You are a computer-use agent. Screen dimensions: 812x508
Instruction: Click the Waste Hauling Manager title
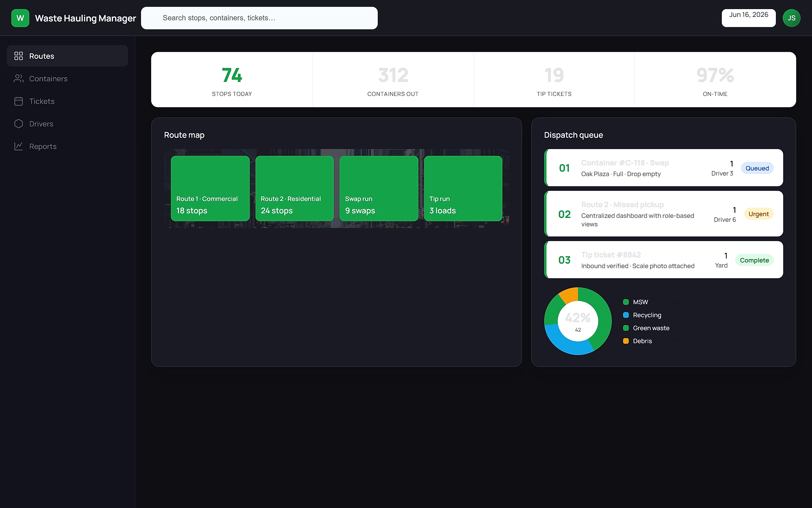[x=85, y=18]
